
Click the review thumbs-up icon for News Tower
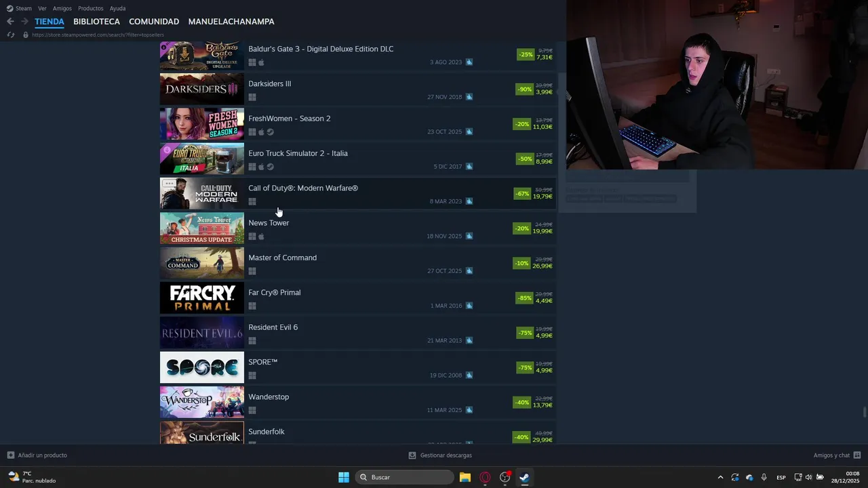click(469, 236)
